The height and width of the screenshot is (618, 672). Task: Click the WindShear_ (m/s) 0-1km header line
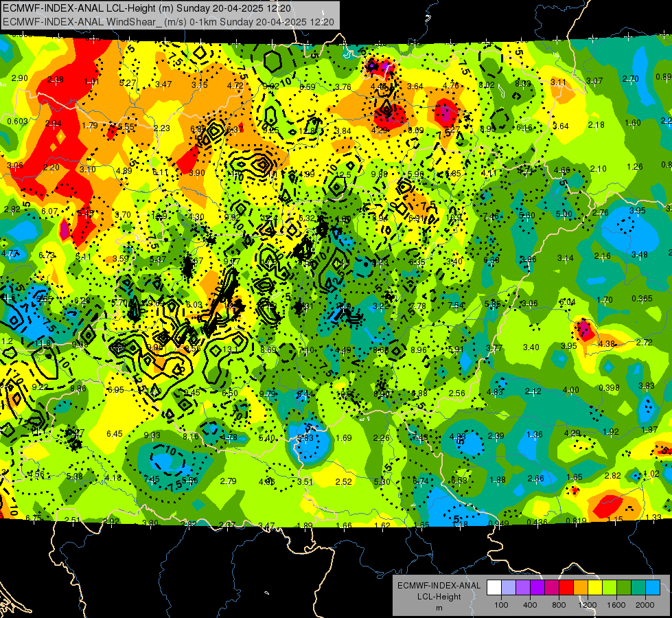(x=168, y=22)
